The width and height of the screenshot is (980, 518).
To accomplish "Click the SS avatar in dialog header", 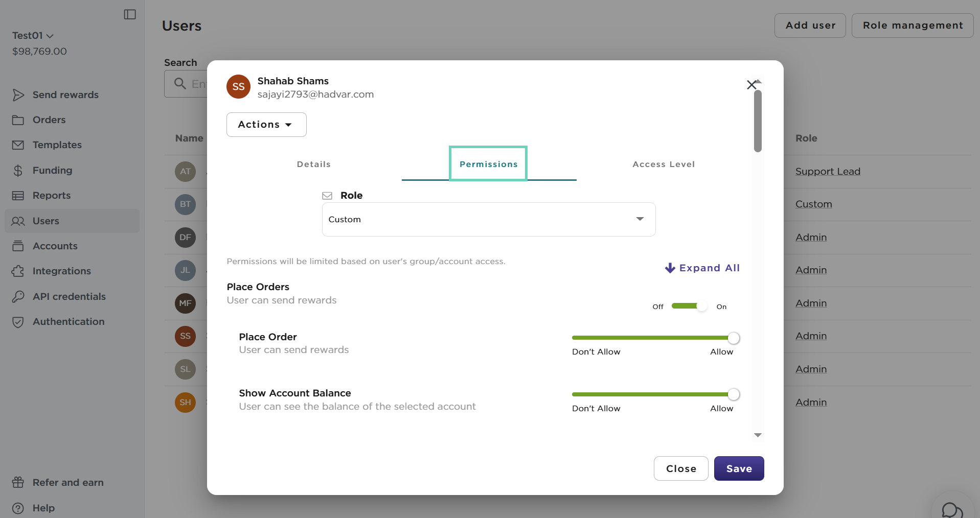I will pos(238,86).
